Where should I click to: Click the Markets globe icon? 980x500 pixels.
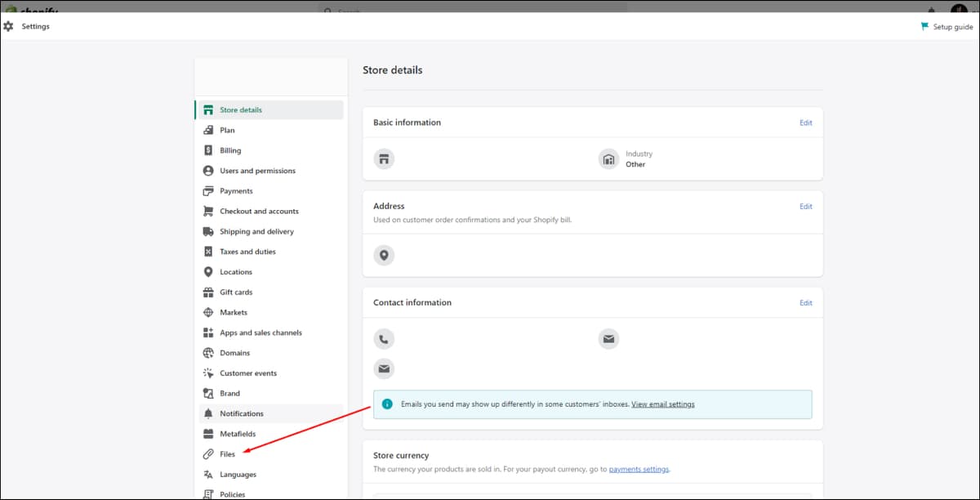[208, 312]
